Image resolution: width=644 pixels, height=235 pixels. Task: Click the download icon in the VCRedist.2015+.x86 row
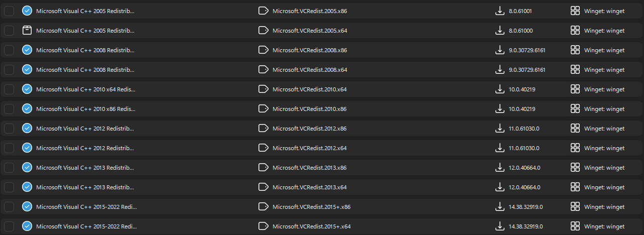click(x=499, y=207)
